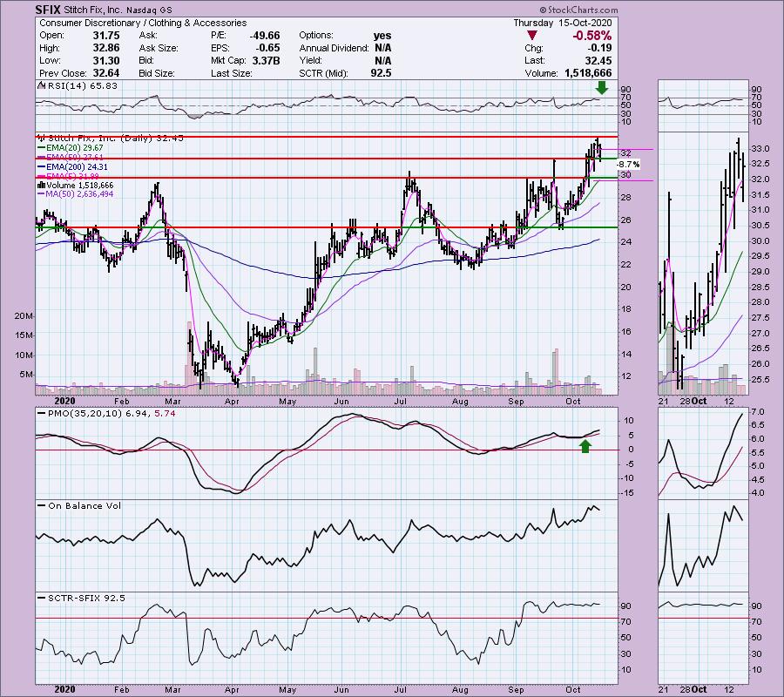784x697 pixels.
Task: Click the On Balance Vol panel label
Action: point(84,506)
